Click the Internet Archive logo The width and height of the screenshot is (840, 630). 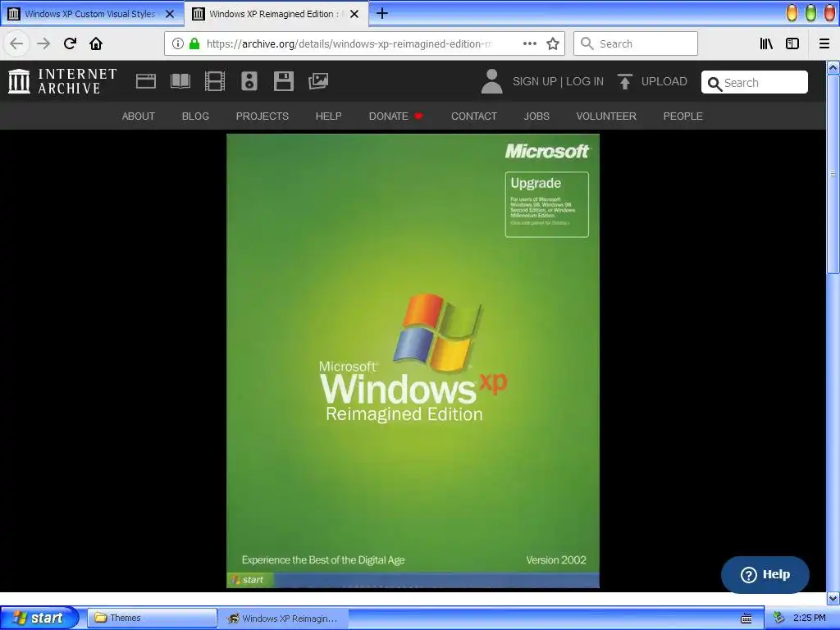click(62, 81)
